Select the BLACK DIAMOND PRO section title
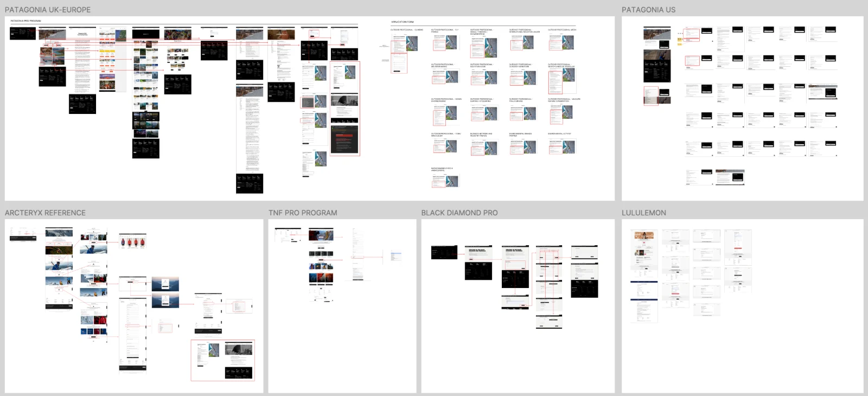The image size is (868, 396). click(459, 213)
